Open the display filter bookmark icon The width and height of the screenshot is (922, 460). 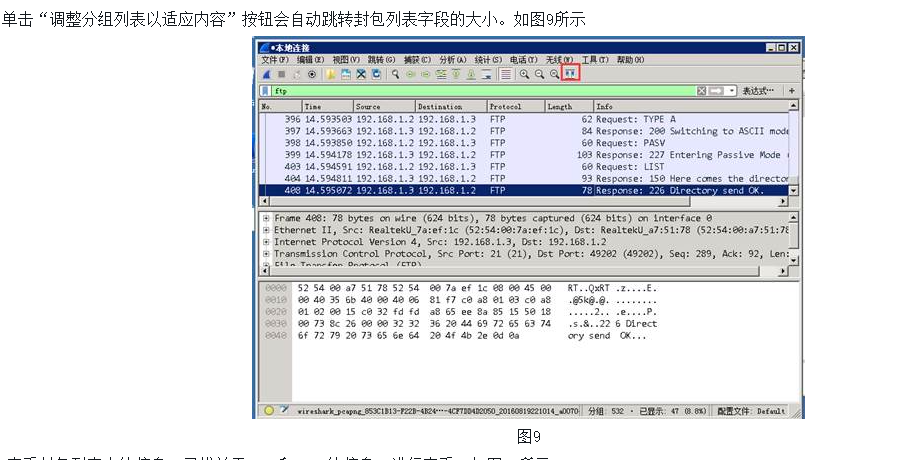tap(265, 91)
